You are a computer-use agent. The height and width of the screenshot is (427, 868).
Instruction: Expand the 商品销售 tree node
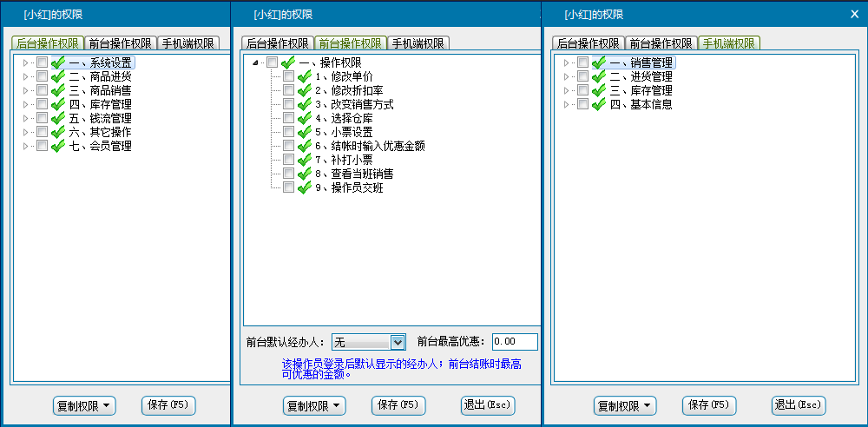[26, 90]
